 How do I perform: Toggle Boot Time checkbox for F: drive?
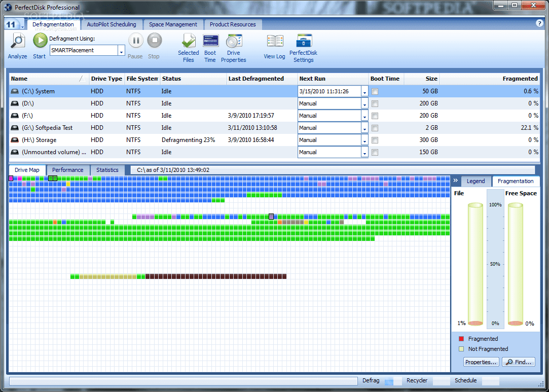(375, 116)
